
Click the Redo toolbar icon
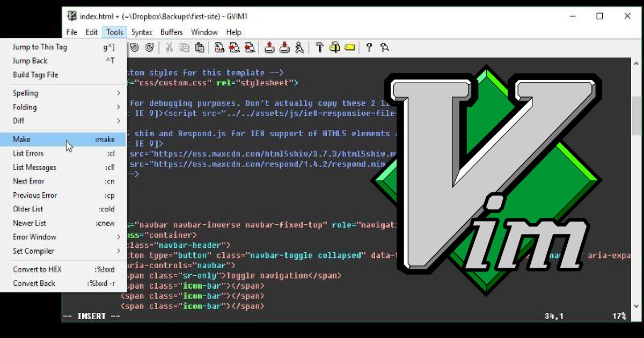pos(149,48)
